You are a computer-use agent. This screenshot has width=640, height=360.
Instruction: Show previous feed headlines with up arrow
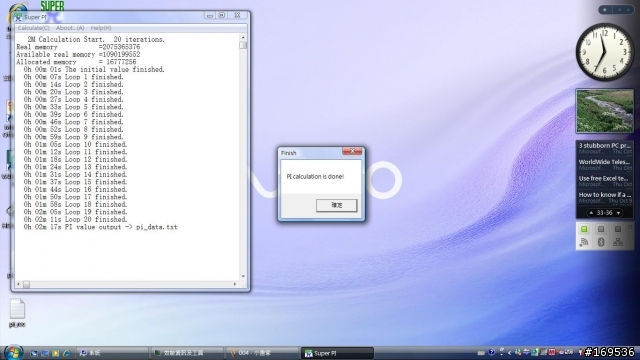click(591, 213)
